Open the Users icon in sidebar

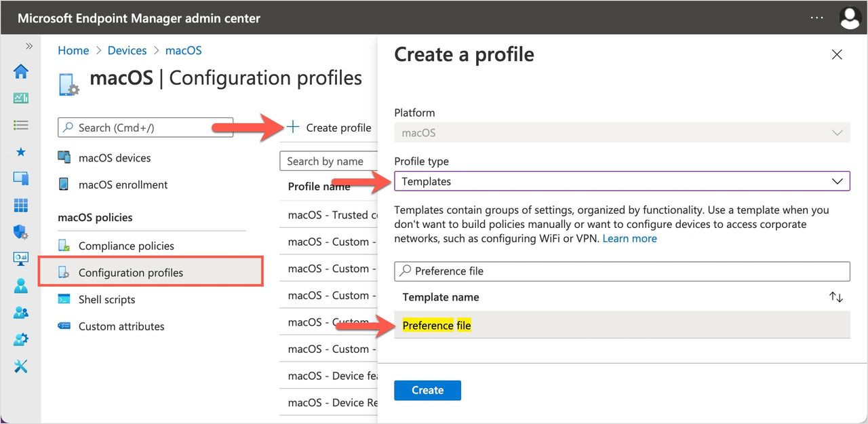[21, 286]
